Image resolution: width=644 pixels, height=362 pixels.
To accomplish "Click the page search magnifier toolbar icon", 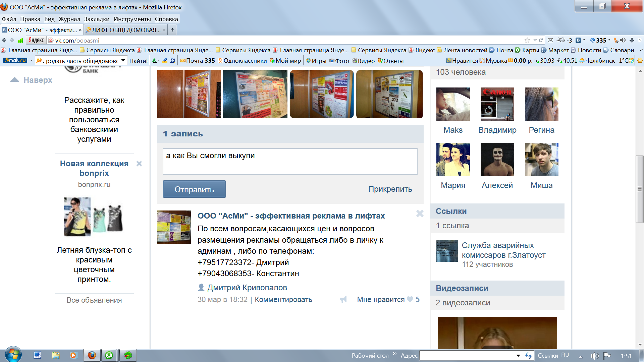I will tap(172, 61).
